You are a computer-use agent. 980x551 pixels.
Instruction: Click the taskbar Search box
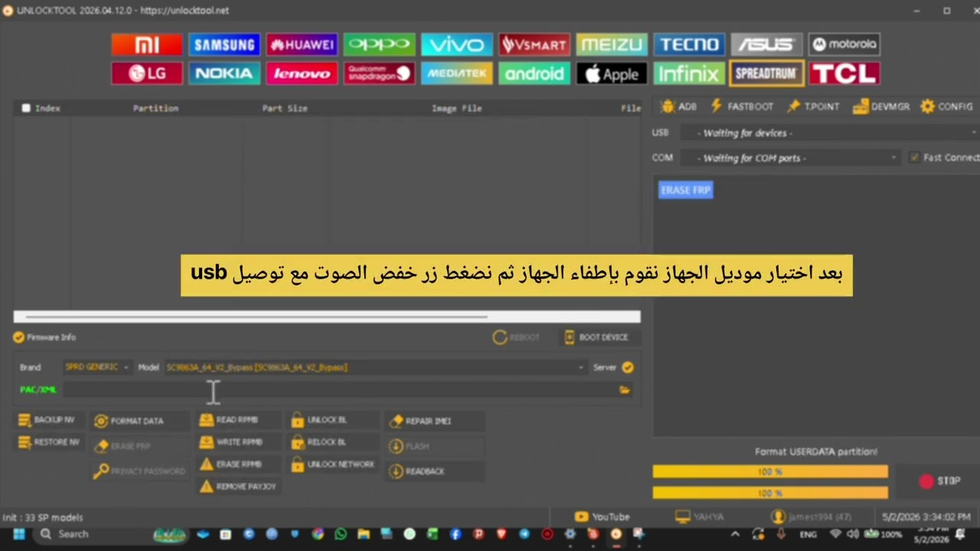(92, 534)
